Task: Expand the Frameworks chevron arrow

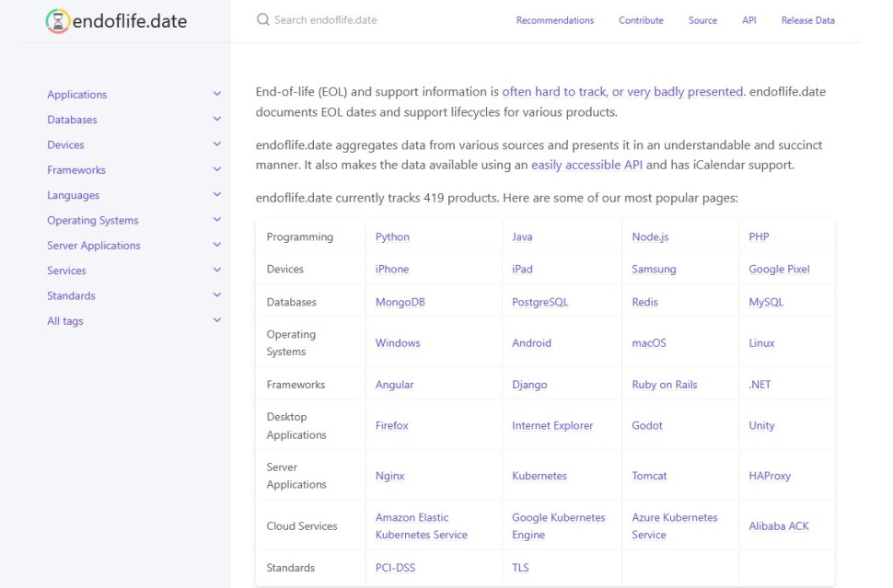Action: pyautogui.click(x=217, y=169)
